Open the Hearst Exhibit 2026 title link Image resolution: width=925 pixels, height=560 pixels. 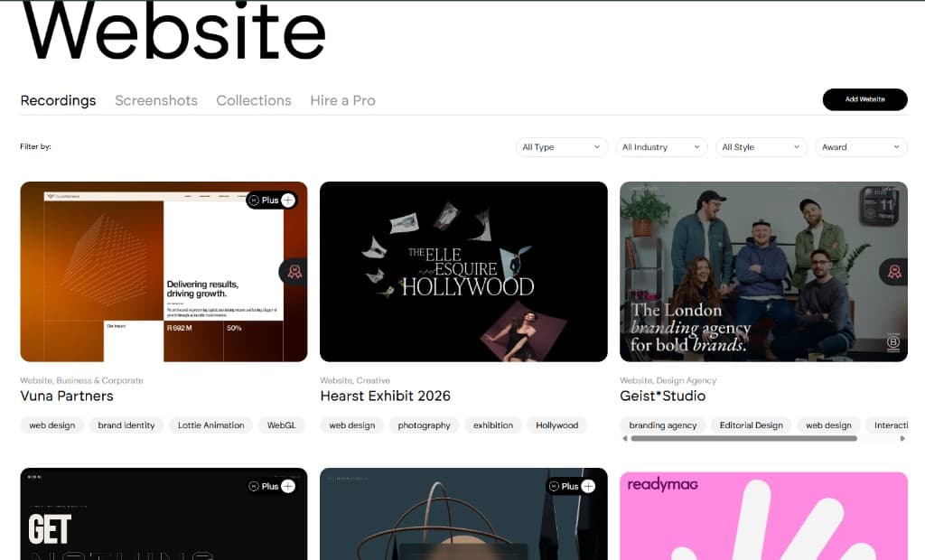click(x=385, y=396)
